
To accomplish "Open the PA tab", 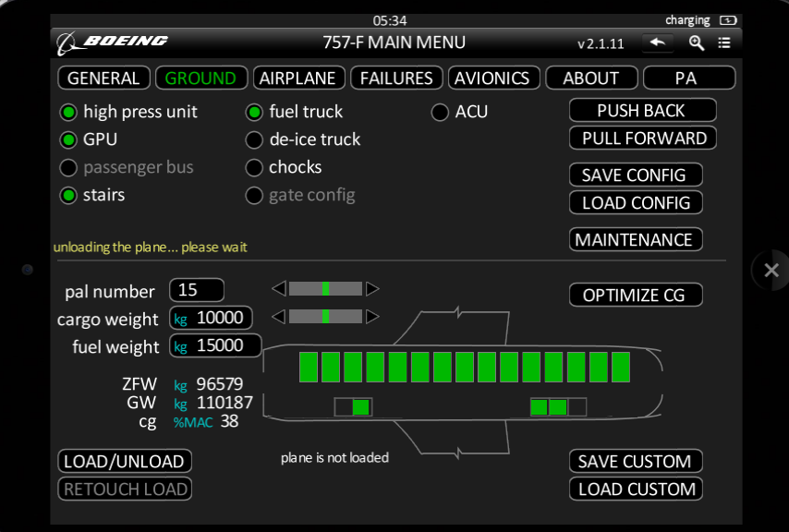I will point(689,78).
